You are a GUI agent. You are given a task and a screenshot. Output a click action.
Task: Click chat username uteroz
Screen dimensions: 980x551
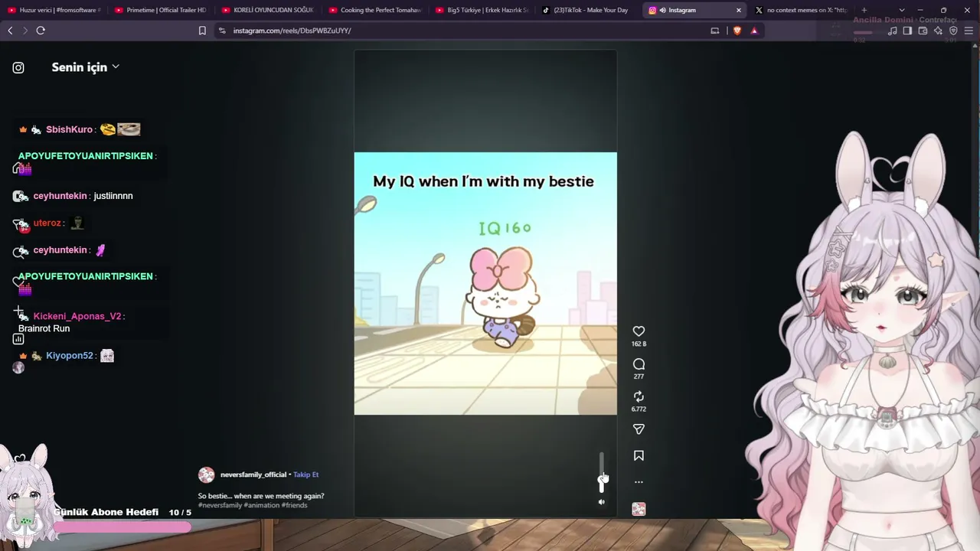coord(47,223)
